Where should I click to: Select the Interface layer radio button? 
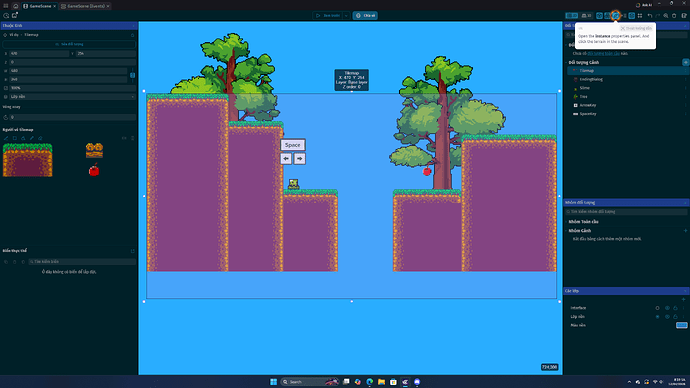657,308
